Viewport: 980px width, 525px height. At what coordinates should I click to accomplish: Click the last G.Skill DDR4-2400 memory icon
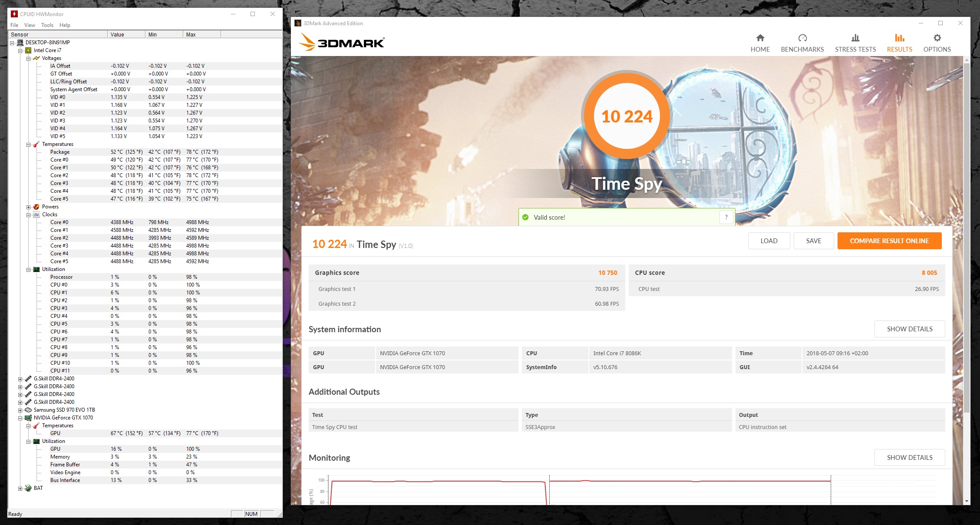[x=28, y=402]
